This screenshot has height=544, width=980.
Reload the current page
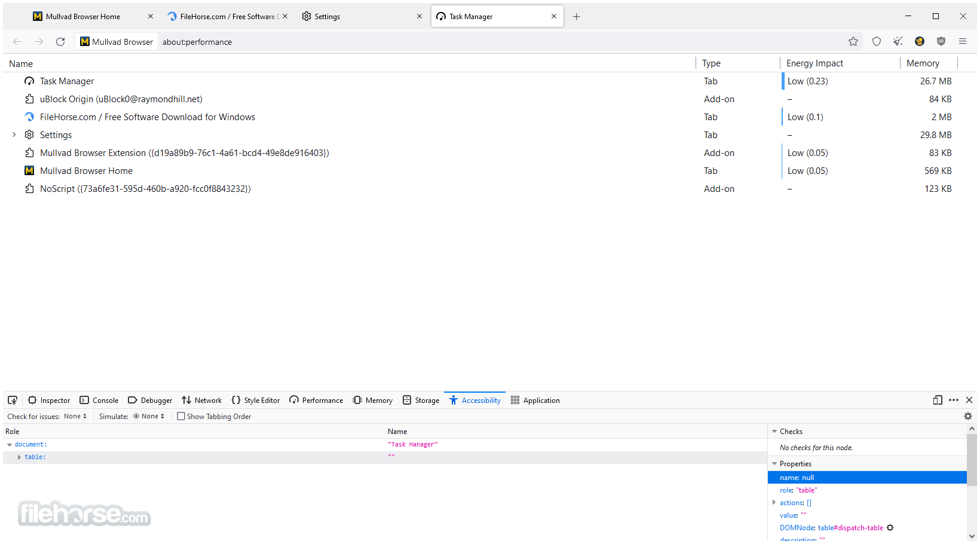click(60, 42)
